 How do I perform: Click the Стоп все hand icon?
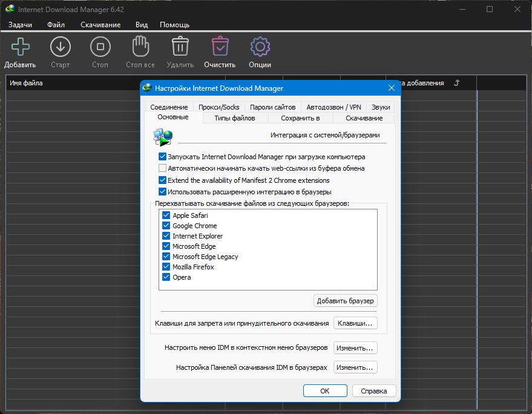coord(140,46)
